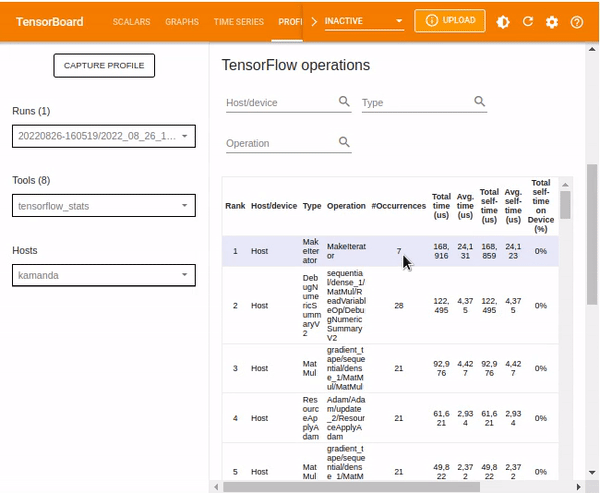
Task: Sort by the Type column header
Action: pyautogui.click(x=312, y=206)
